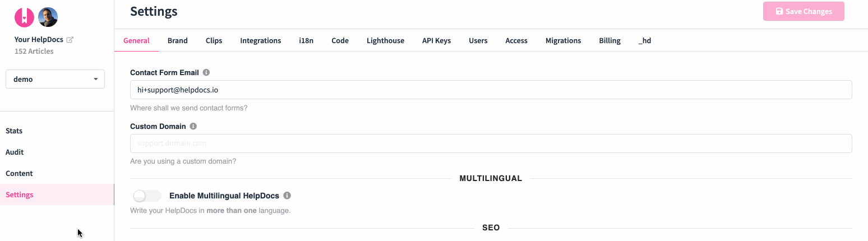Click the 'Enable Multilingual HelpDocs' label
The width and height of the screenshot is (868, 241).
tap(224, 196)
